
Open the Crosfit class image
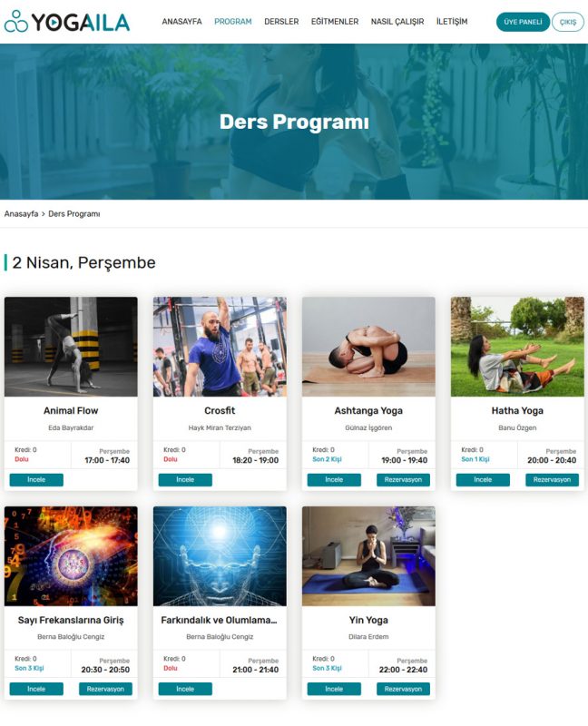tap(220, 347)
